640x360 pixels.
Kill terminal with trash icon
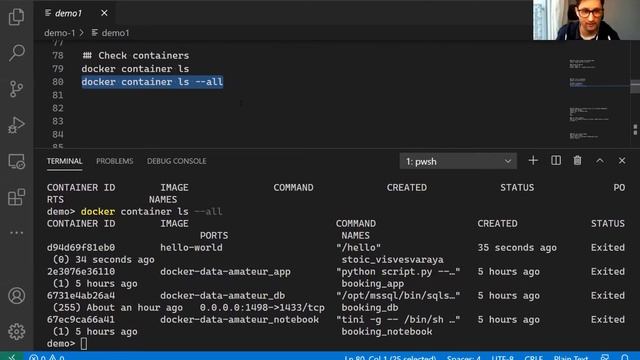pos(578,161)
